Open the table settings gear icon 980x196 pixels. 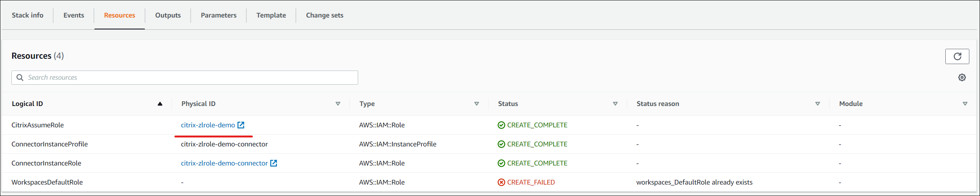[x=962, y=77]
